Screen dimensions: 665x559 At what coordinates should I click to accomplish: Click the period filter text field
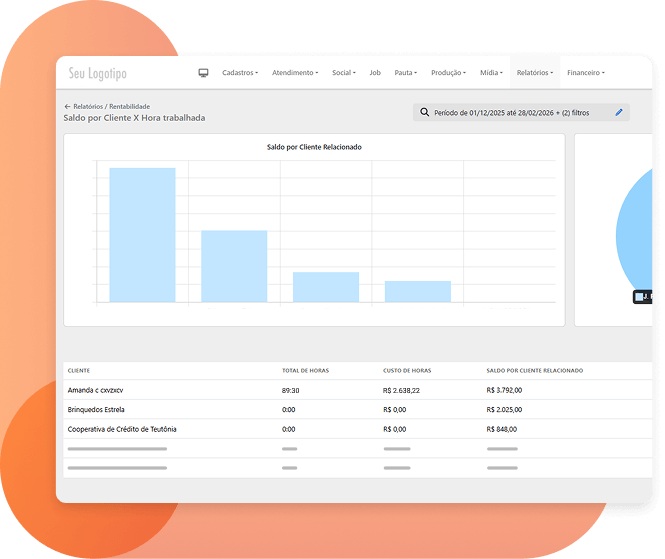pos(511,113)
